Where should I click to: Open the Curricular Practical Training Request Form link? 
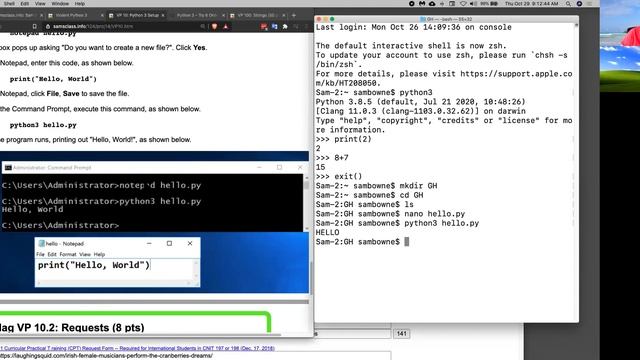pyautogui.click(x=137, y=349)
